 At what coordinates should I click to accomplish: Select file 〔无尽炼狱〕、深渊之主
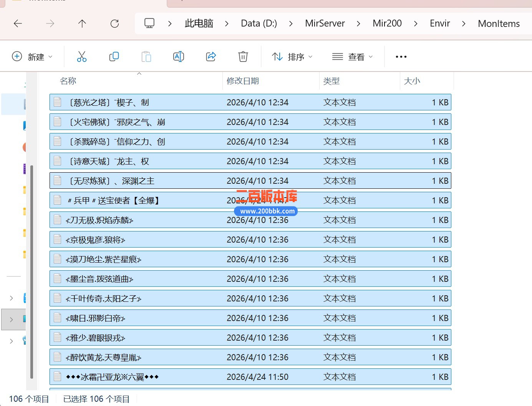tap(250, 181)
